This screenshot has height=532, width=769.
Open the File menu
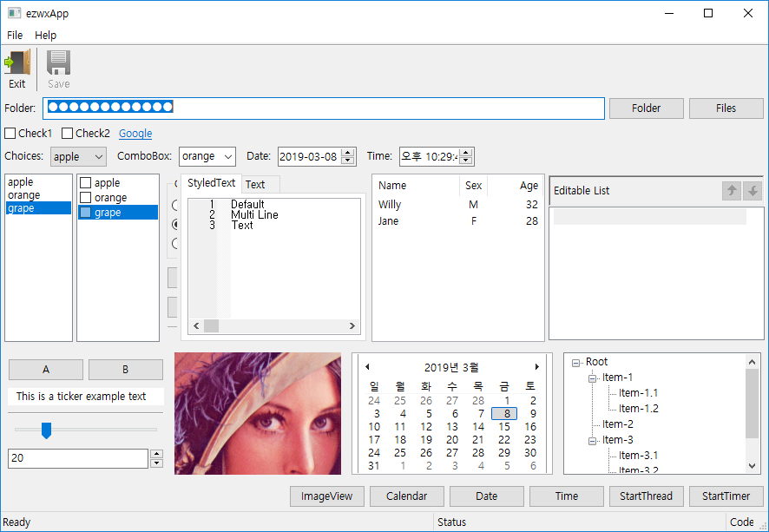(x=15, y=36)
